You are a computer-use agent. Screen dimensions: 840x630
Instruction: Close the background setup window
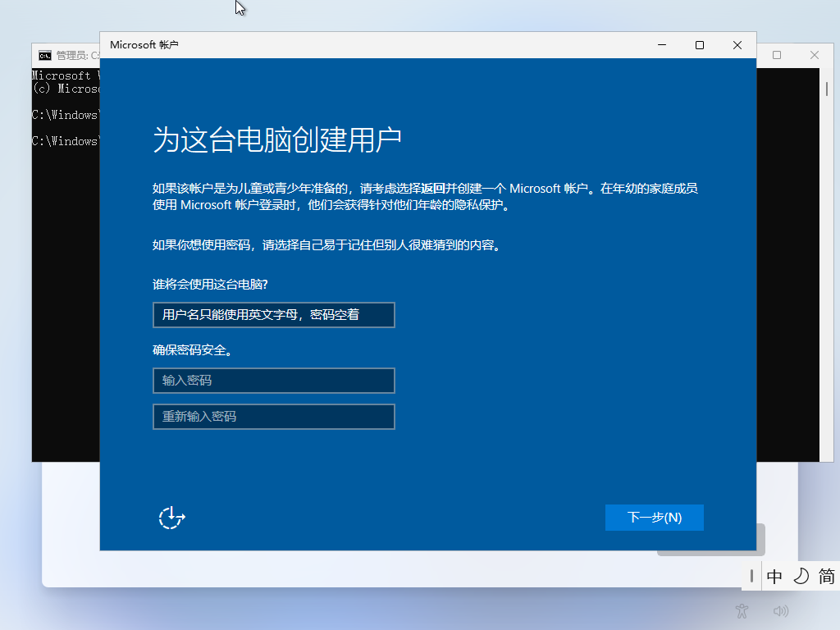coord(813,54)
